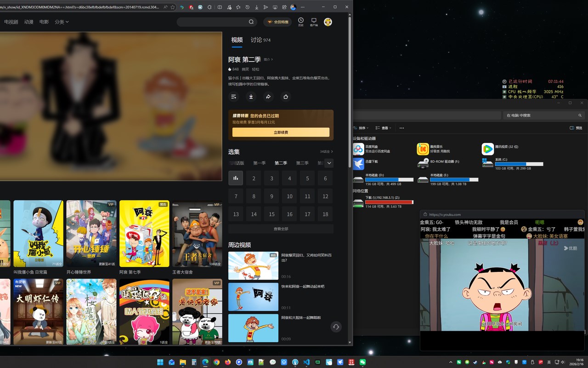Click the Youku search magnifier icon
Viewport: 588px width, 368px height.
pos(251,22)
